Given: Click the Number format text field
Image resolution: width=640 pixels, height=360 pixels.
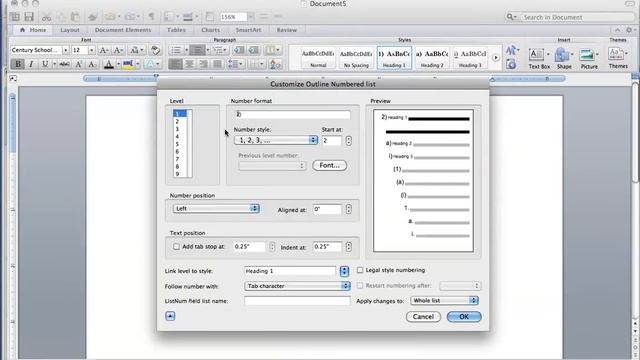Looking at the screenshot, I should 293,115.
